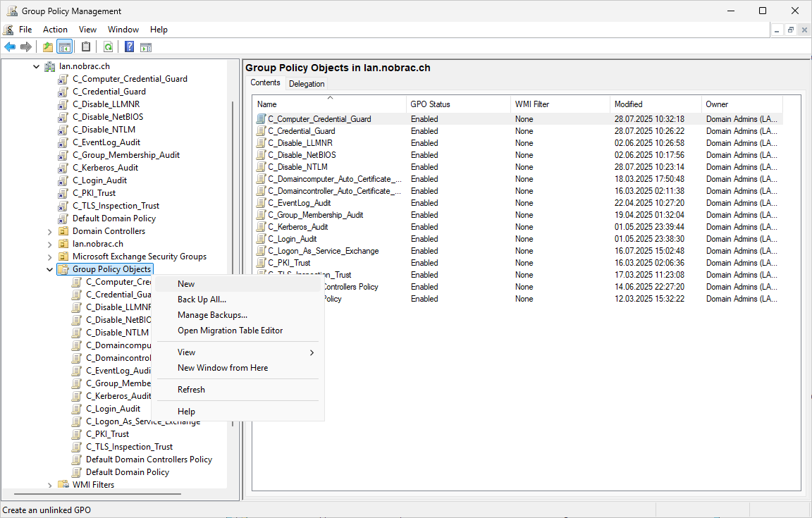Sort the list by the Name column header
This screenshot has width=812, height=518.
click(x=329, y=104)
